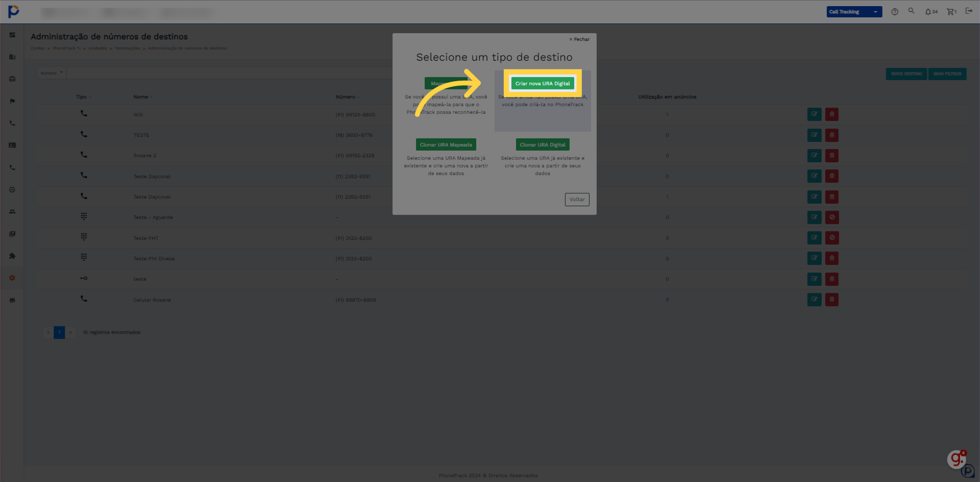Click PhoneTrack TI breadcrumb link
Viewport: 980px width, 482px height.
coord(67,49)
